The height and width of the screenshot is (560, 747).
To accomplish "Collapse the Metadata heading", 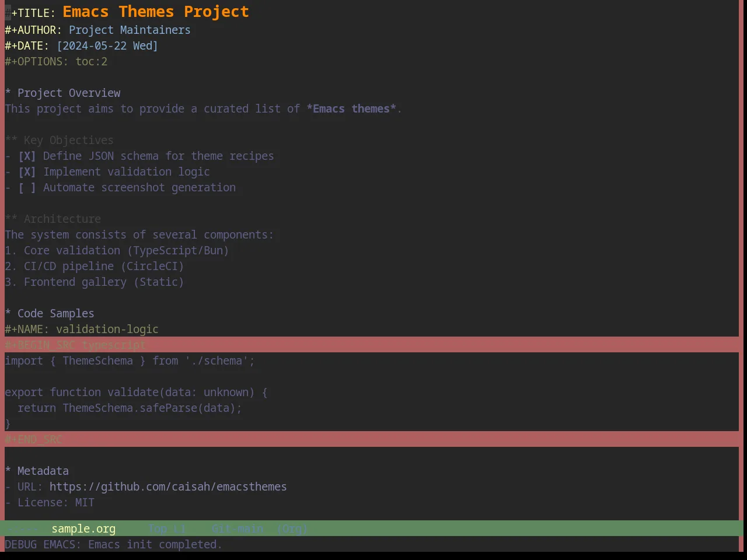I will pyautogui.click(x=37, y=471).
